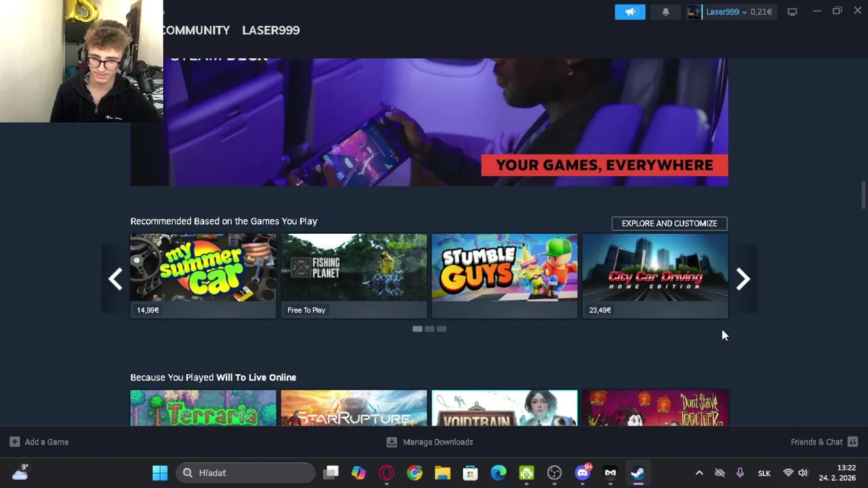Open the weather widget showing 9°

pos(20,473)
